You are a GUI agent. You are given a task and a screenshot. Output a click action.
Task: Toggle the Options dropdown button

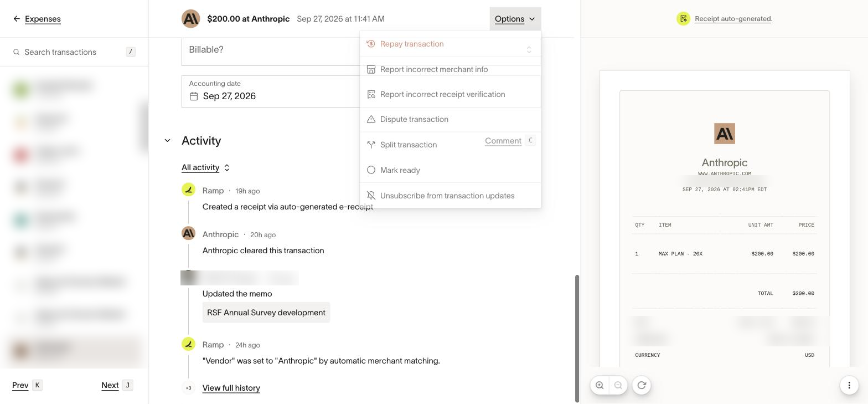(515, 19)
